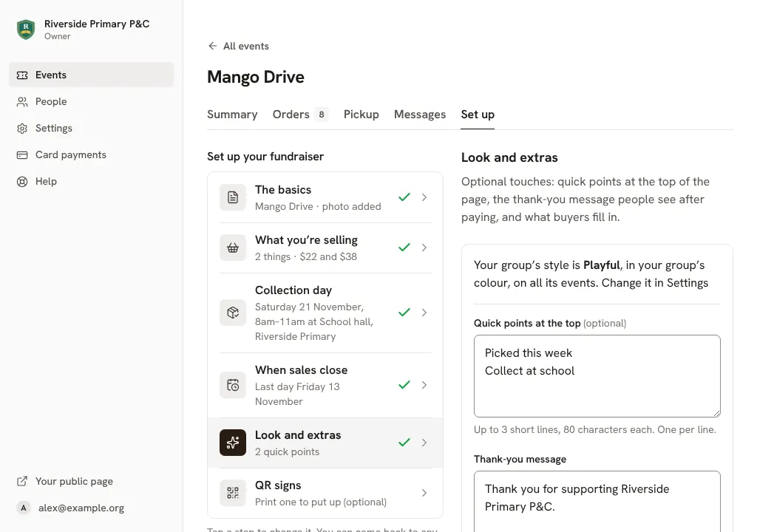757x532 pixels.
Task: Open Help in the sidebar
Action: pos(91,181)
